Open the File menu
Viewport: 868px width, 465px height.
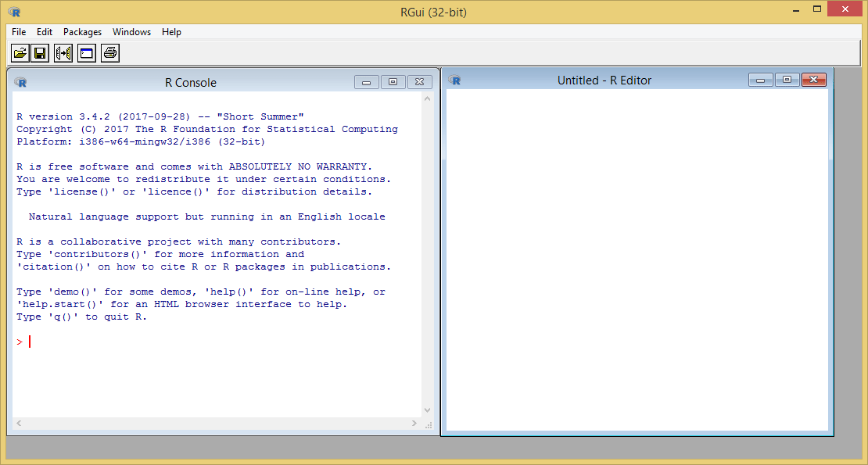coord(19,32)
